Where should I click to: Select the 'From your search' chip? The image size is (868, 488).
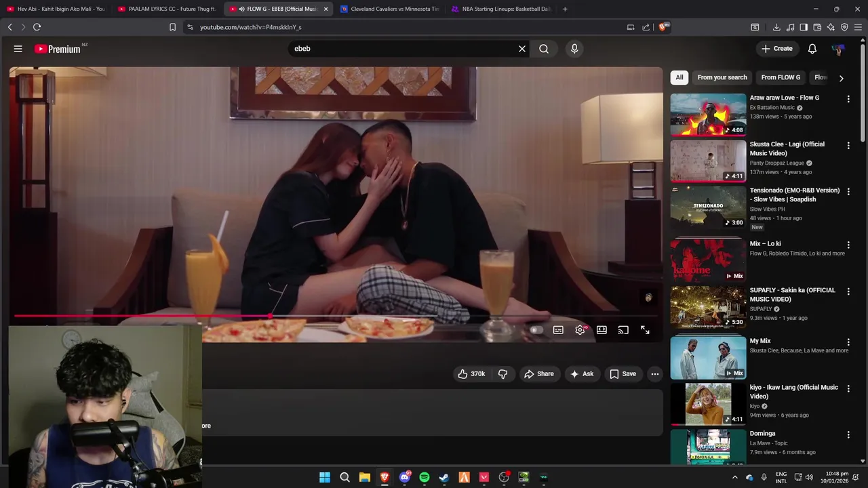coord(722,77)
